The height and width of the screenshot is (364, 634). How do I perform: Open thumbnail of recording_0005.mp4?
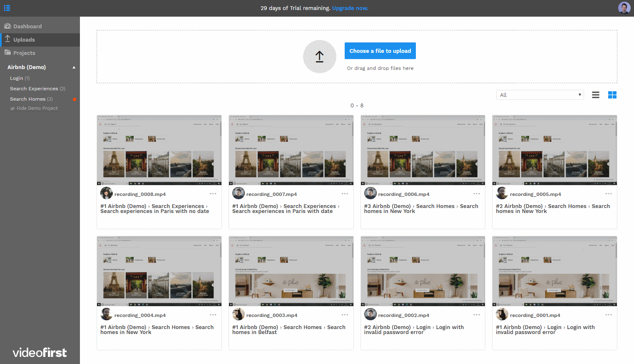(554, 150)
